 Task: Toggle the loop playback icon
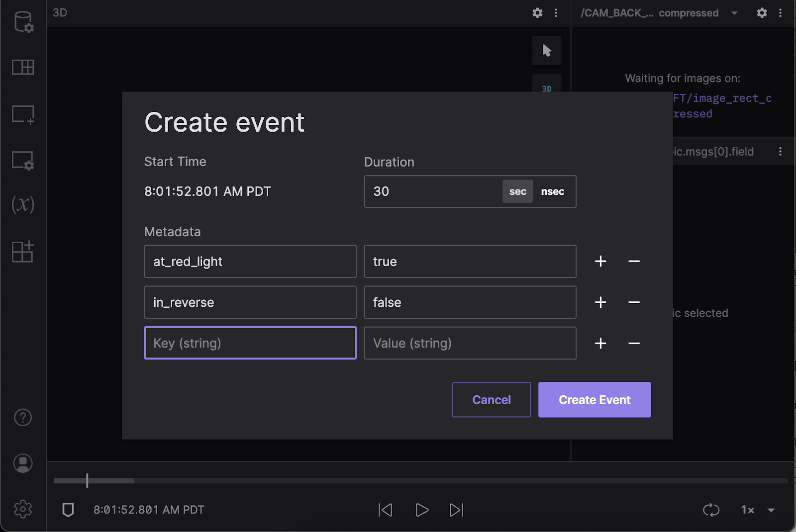[711, 510]
